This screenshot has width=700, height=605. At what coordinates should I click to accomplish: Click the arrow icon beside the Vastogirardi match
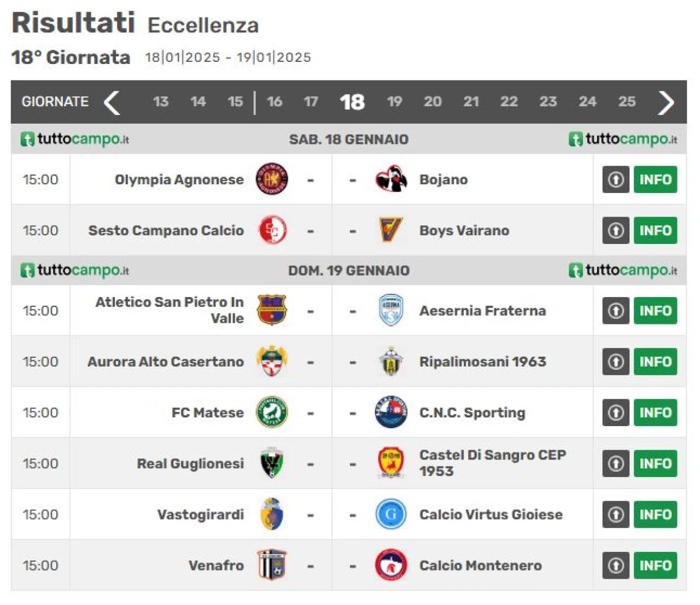[616, 514]
